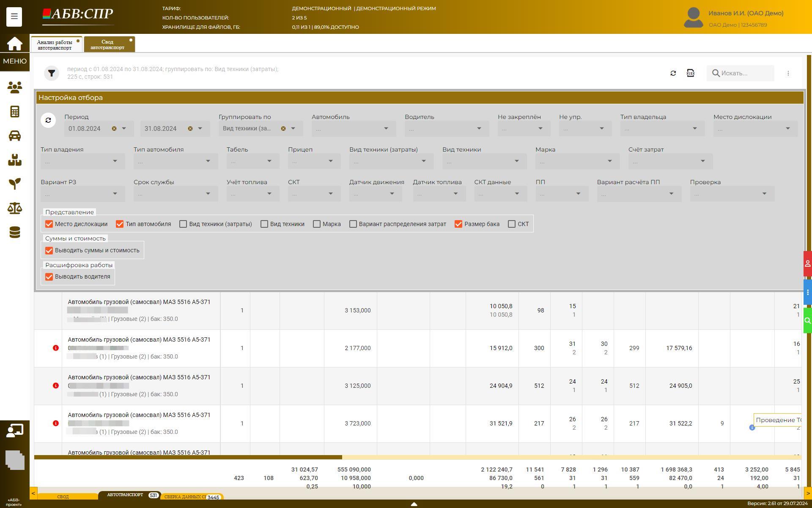Open the calculator sidebar icon
The height and width of the screenshot is (508, 812).
(14, 112)
